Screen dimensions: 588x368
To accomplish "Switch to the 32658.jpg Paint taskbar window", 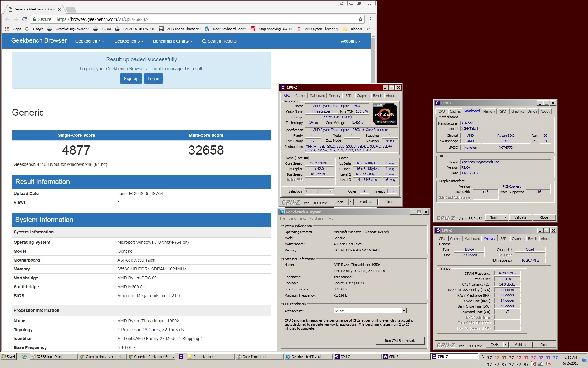I will (54, 357).
